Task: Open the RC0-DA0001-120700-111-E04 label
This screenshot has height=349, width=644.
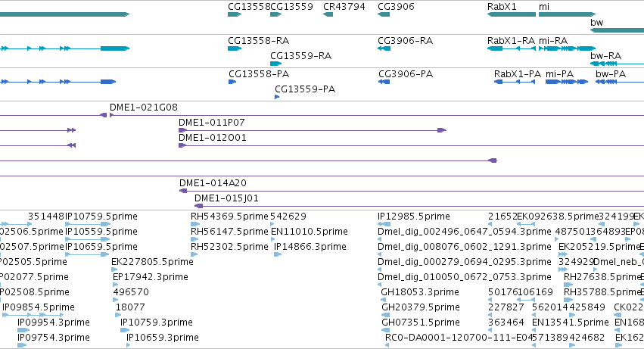Action: point(459,338)
